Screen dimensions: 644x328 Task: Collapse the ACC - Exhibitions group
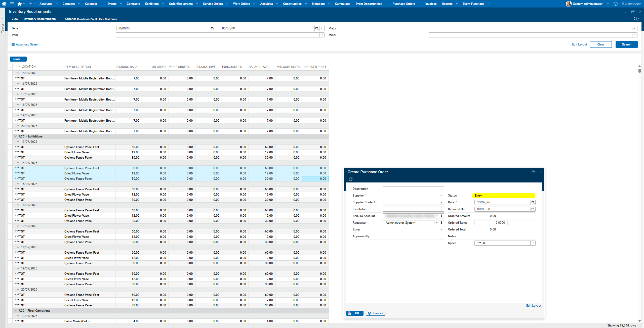[16, 136]
